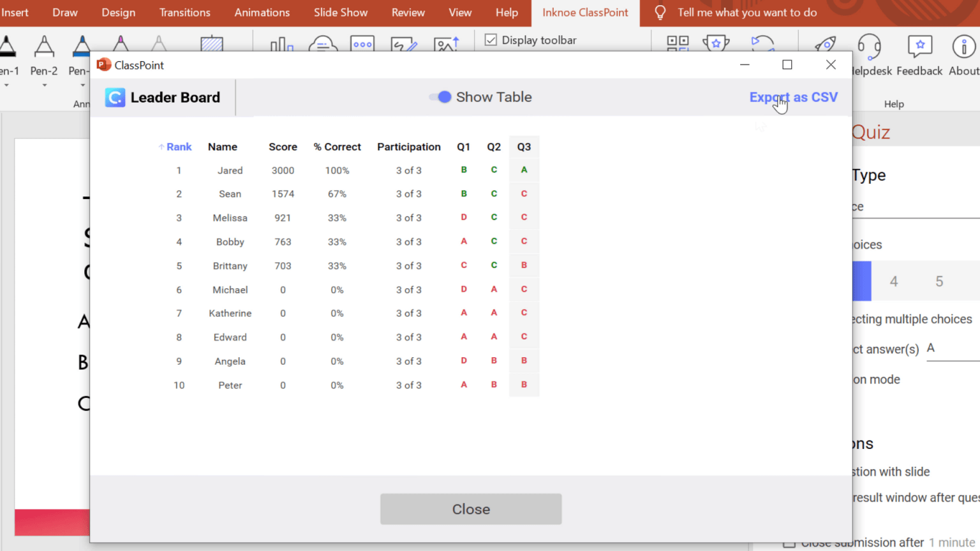Viewport: 980px width, 551px height.
Task: Uncheck the Display toolbar option
Action: (491, 40)
